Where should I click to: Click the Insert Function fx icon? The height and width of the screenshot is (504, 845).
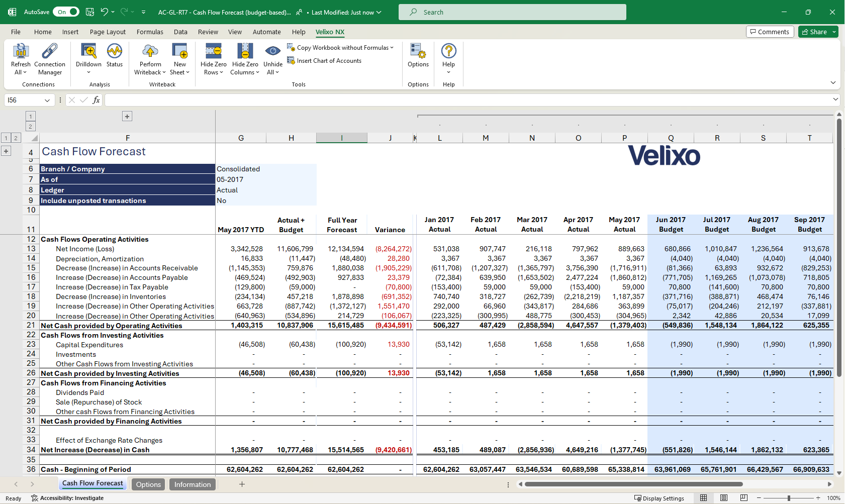[x=96, y=100]
